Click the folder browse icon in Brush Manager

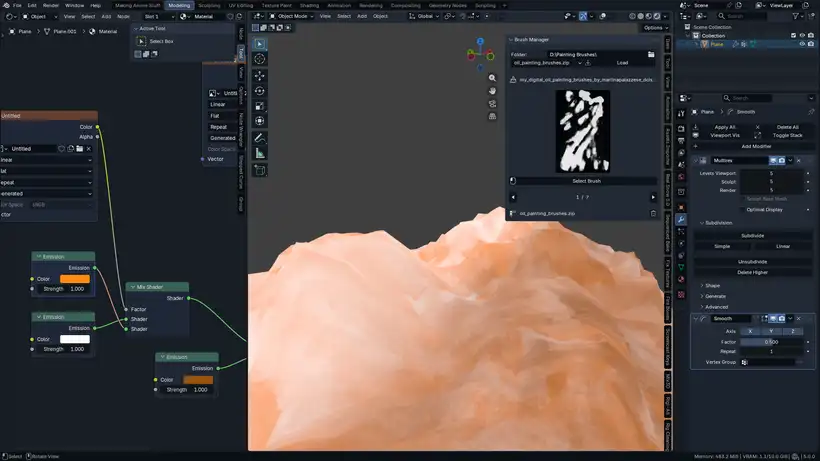[653, 54]
